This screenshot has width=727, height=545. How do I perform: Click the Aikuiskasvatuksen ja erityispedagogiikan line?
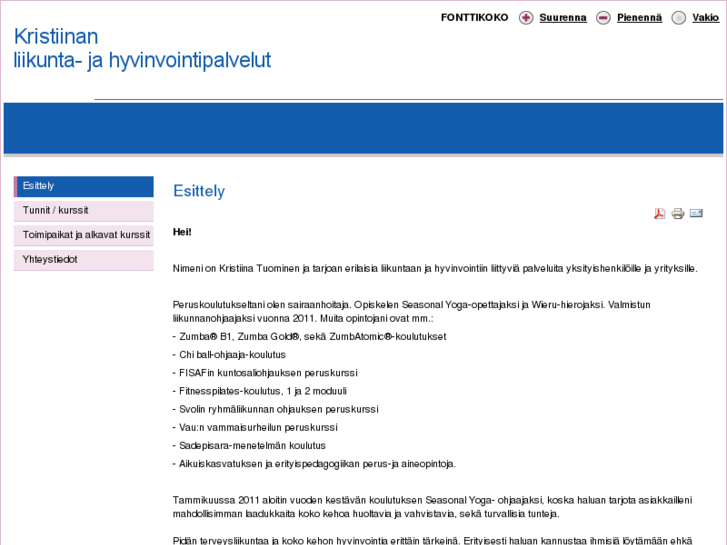coord(314,464)
